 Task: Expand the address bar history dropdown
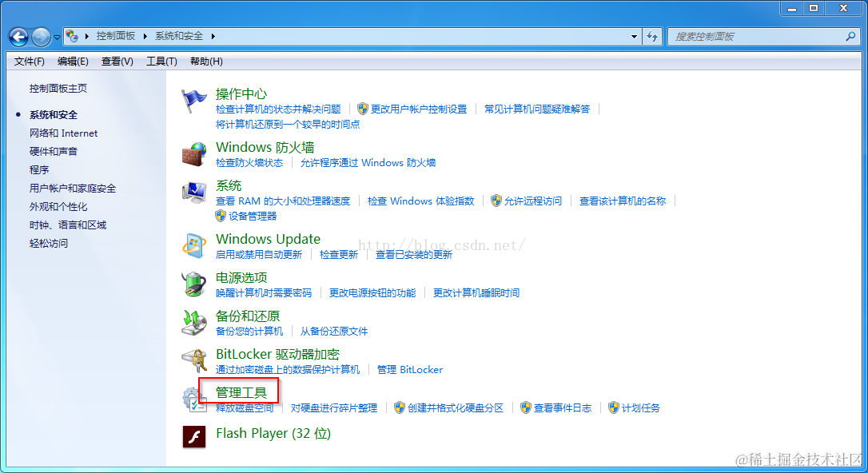tap(634, 37)
